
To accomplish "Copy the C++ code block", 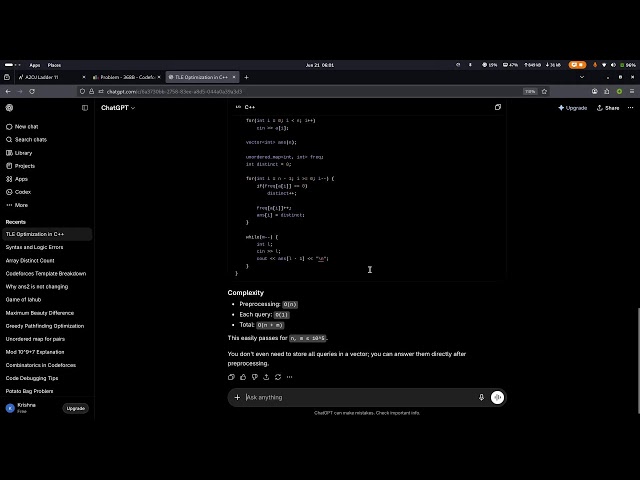I will click(498, 107).
